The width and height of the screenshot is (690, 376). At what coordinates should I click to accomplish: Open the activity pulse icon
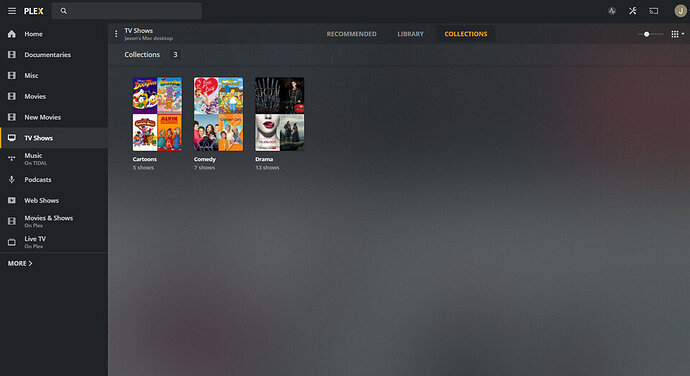pos(612,11)
